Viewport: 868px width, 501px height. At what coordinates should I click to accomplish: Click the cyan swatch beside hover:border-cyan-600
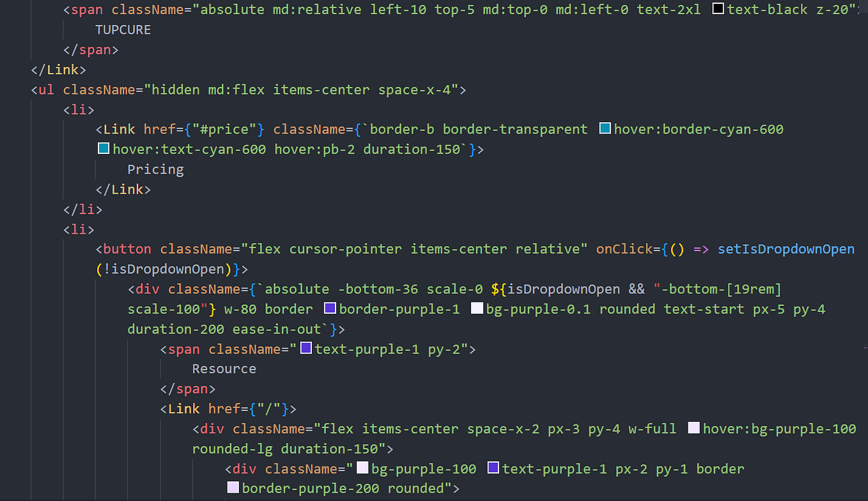[605, 128]
